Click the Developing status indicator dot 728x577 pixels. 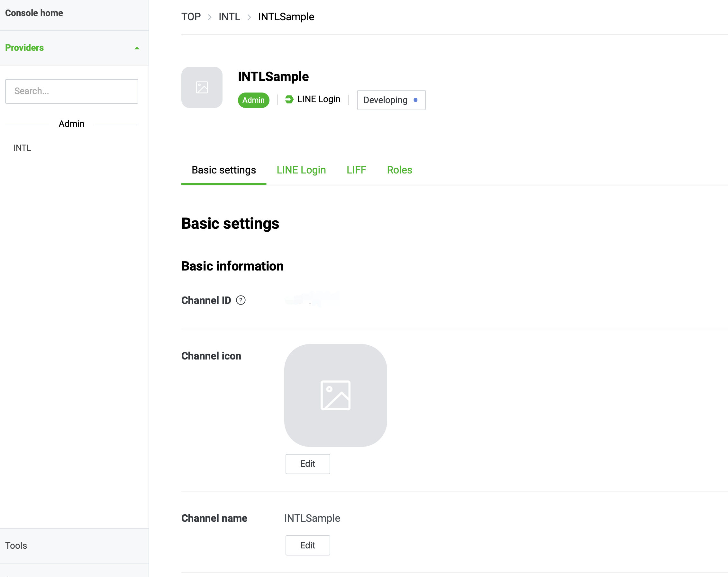point(416,99)
